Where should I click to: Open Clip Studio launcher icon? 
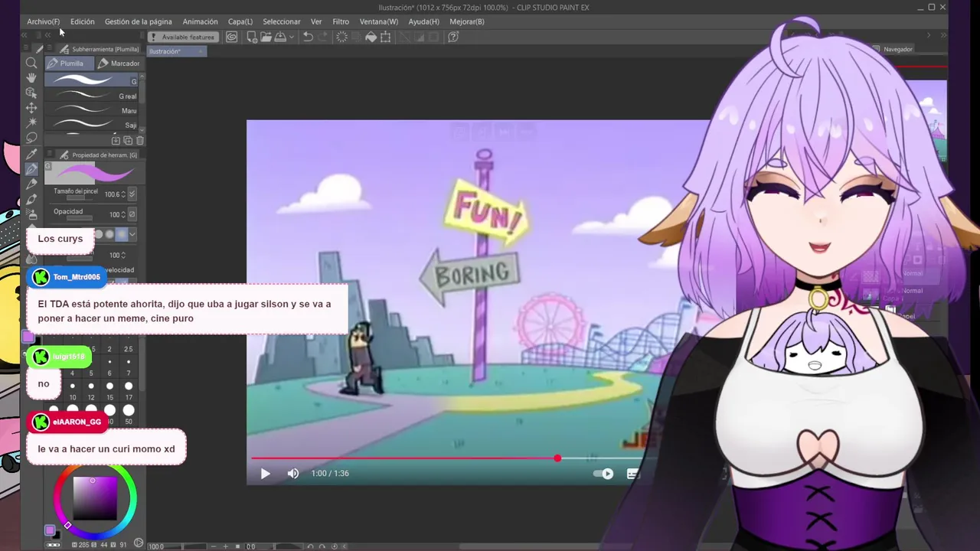click(231, 37)
